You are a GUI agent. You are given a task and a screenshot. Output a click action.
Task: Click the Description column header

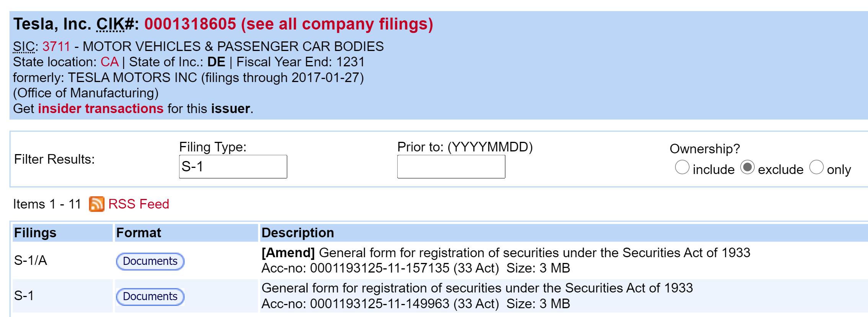[x=297, y=233]
